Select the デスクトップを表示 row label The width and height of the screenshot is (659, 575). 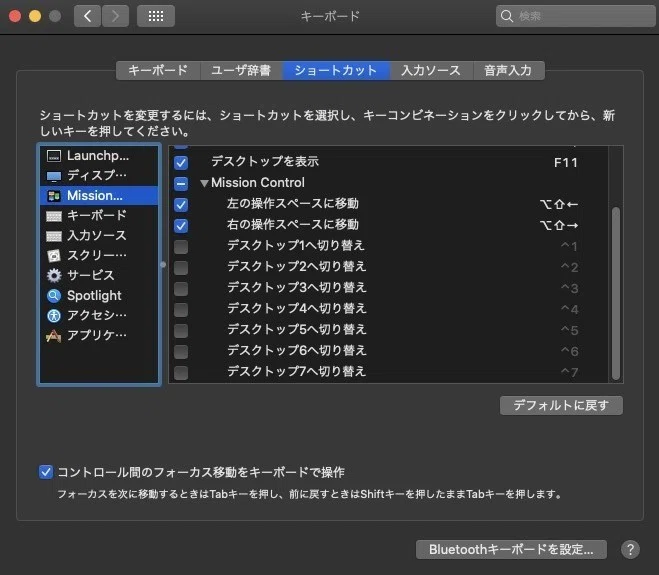click(x=265, y=161)
